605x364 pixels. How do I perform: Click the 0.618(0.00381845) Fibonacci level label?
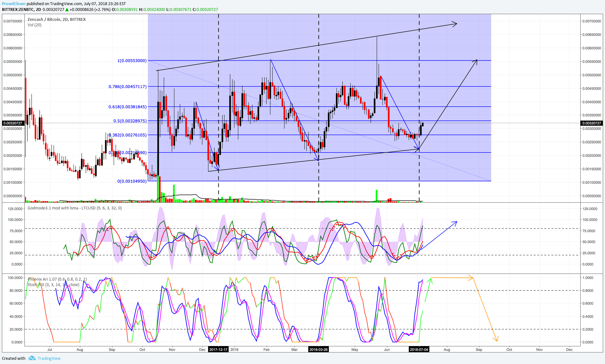(x=127, y=107)
